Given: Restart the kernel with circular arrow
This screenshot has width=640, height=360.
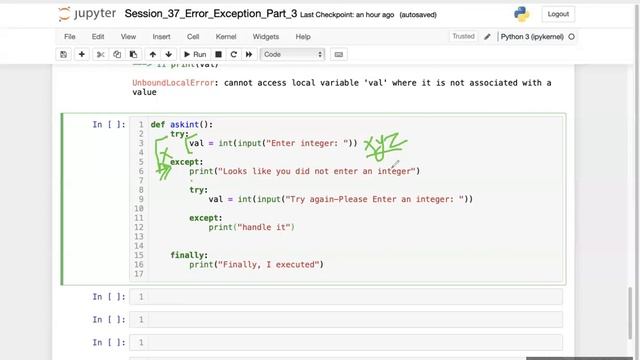Looking at the screenshot, I should (233, 54).
